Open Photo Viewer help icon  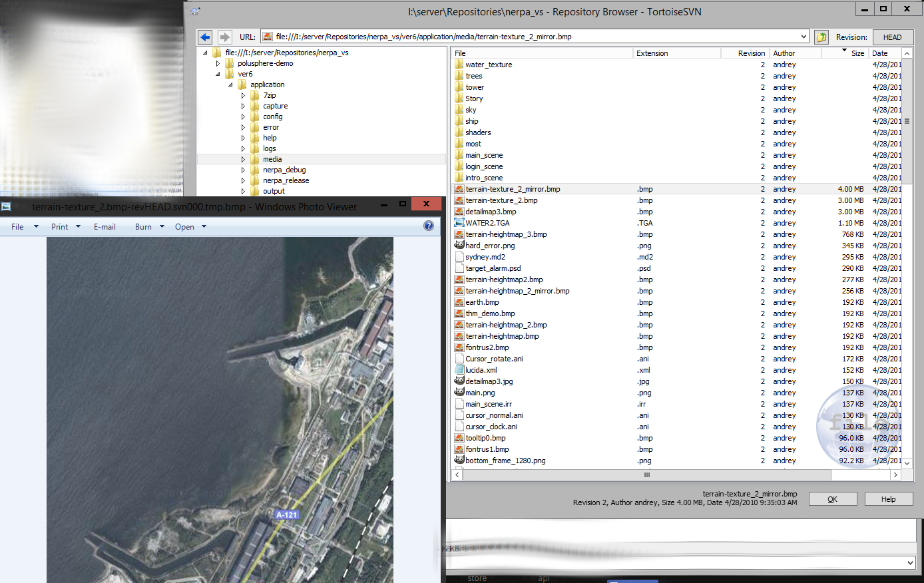pos(429,226)
